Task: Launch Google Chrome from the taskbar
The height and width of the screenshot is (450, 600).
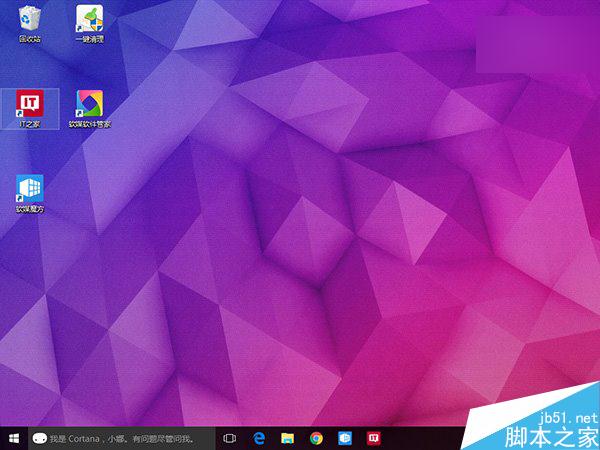Action: pyautogui.click(x=317, y=438)
